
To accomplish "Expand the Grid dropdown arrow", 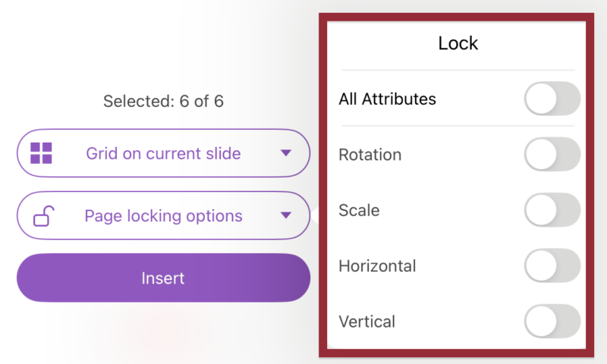I will 285,153.
